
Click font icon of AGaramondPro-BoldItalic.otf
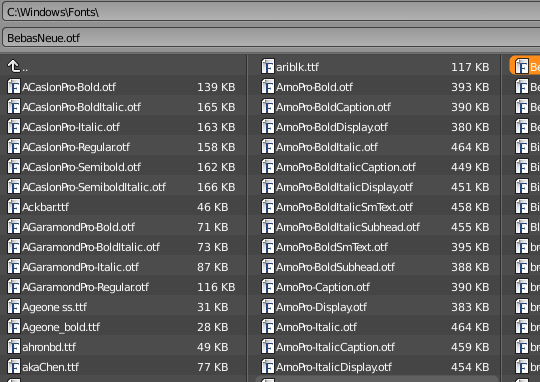[14, 246]
